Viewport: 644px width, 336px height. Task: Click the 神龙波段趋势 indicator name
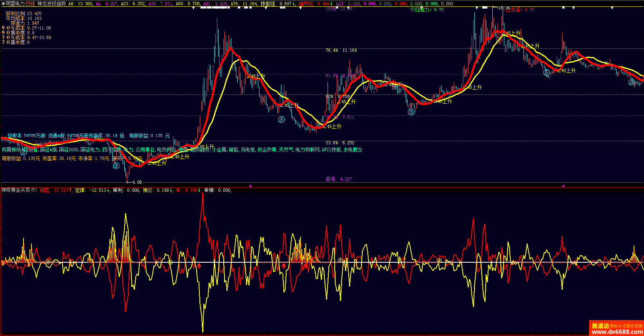click(x=52, y=4)
